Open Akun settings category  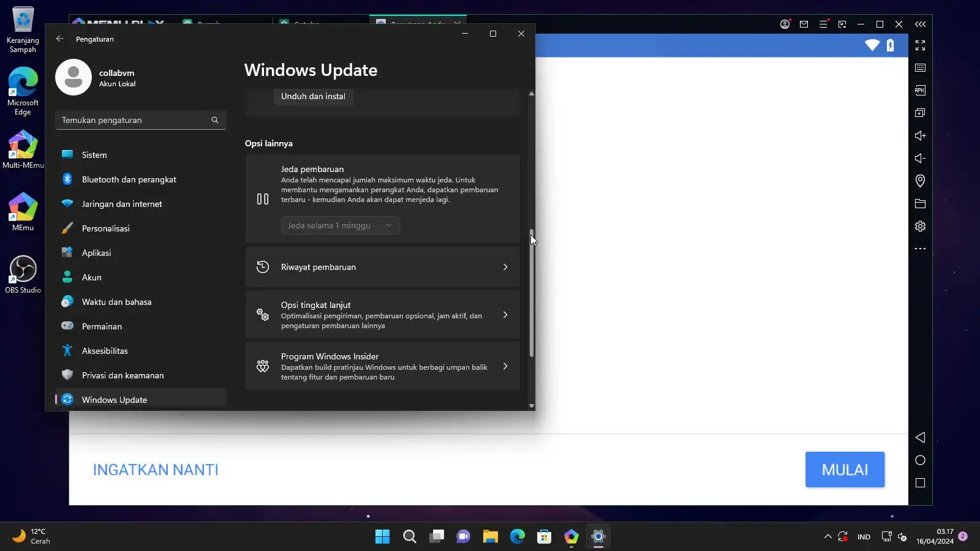click(141, 277)
